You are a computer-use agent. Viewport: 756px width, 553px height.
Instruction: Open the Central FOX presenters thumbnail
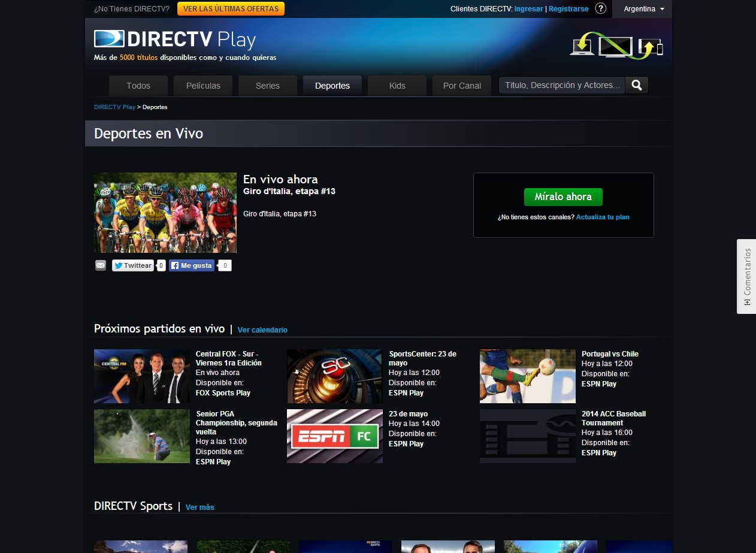[x=142, y=376]
